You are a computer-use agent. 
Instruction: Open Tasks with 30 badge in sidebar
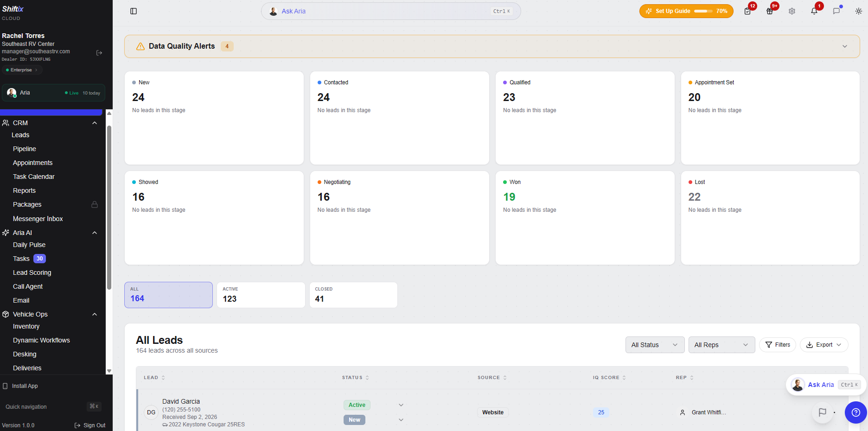click(29, 259)
